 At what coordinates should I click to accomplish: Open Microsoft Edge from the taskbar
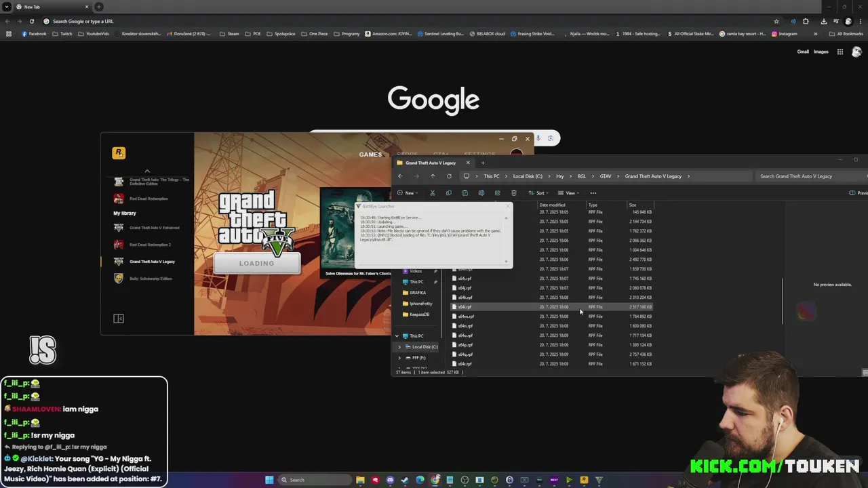pyautogui.click(x=420, y=480)
